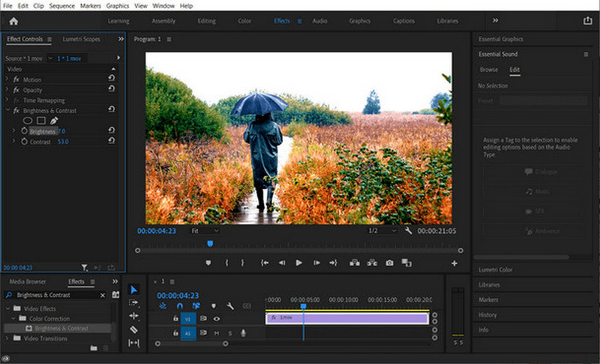Add a marker in the Program monitor
Image resolution: width=600 pixels, height=364 pixels.
208,263
